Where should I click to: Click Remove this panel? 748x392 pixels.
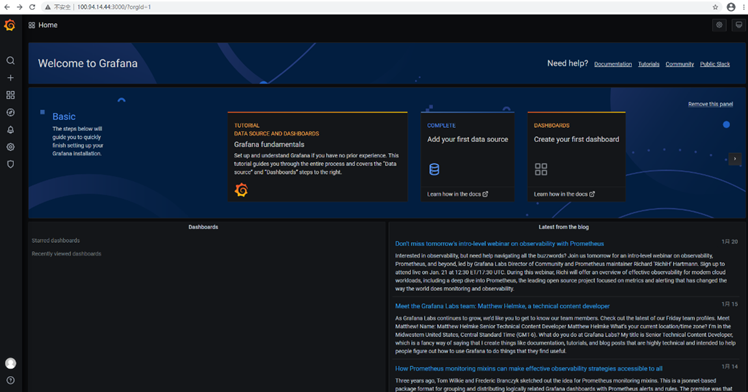click(710, 104)
